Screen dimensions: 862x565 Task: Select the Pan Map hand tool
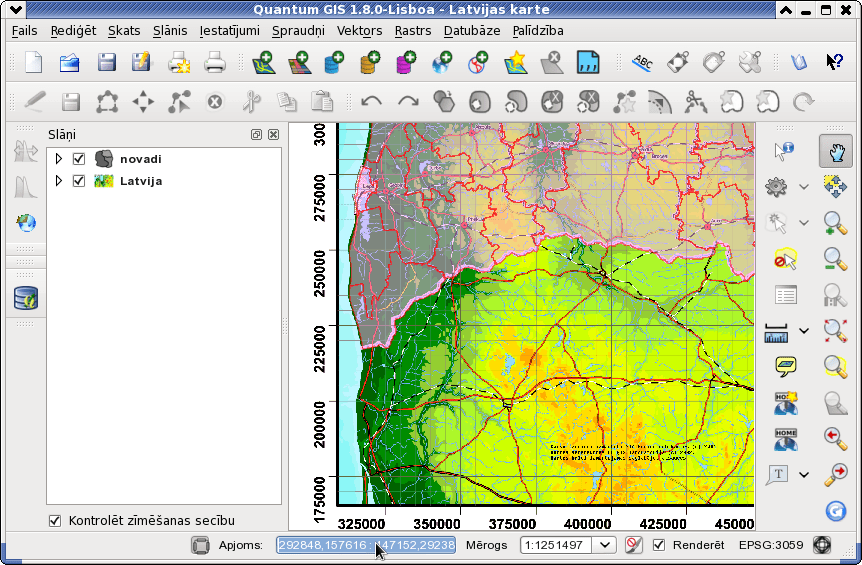[x=836, y=151]
